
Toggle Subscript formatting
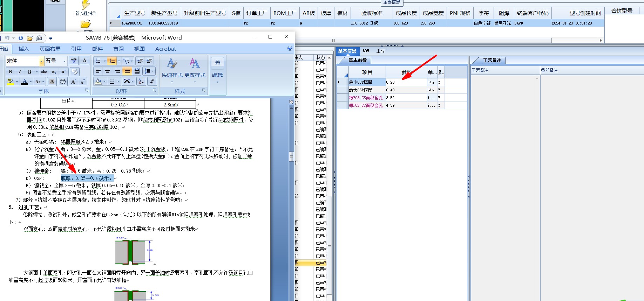tap(54, 72)
